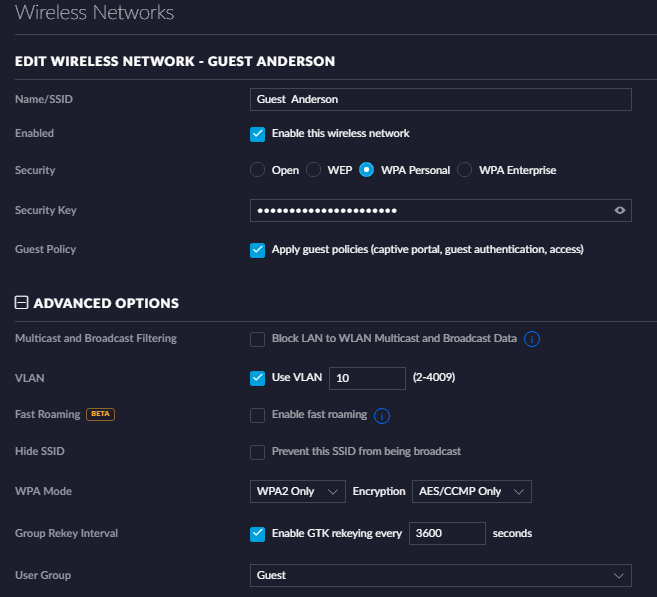Click the VLAN ID input field
The height and width of the screenshot is (597, 657).
[x=367, y=378]
